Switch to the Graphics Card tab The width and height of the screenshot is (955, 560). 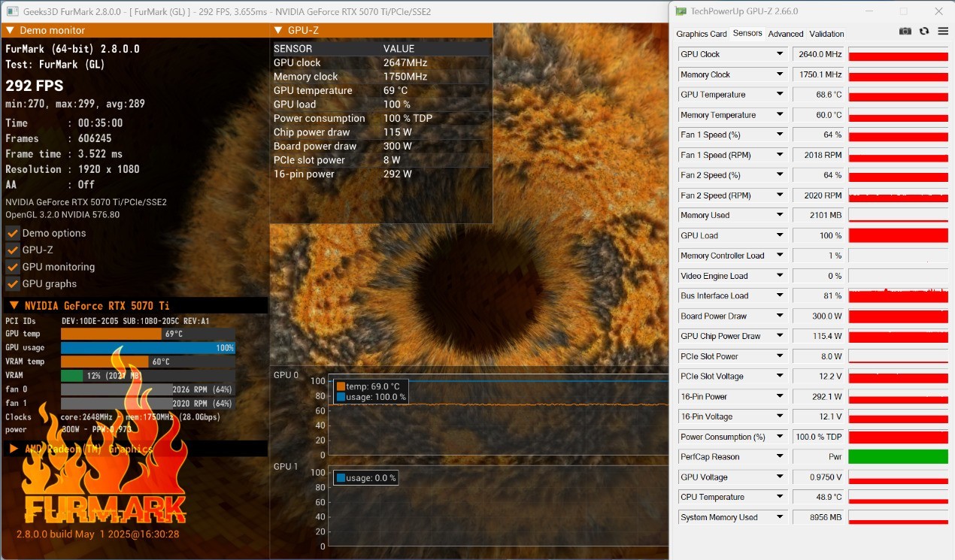pyautogui.click(x=702, y=34)
